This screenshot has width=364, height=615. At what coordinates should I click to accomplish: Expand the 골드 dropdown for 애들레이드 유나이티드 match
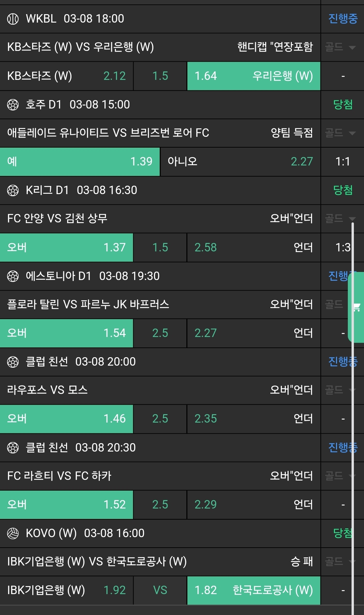coord(340,133)
